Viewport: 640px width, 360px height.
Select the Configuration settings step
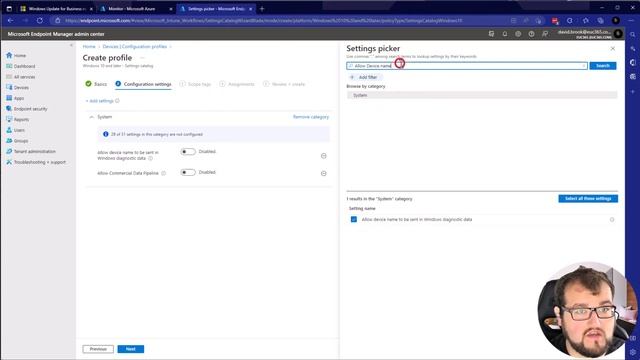click(x=143, y=84)
